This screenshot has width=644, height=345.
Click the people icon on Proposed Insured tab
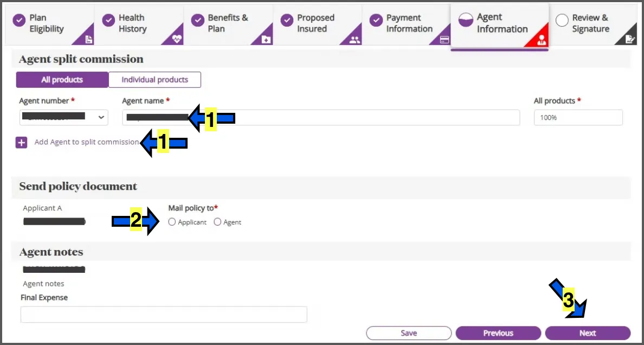click(355, 40)
